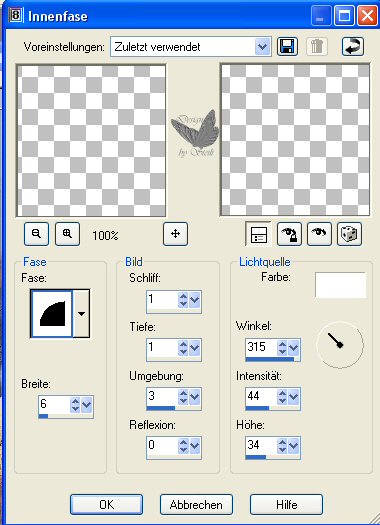Click into the Breite value field
The height and width of the screenshot is (525, 380).
pyautogui.click(x=54, y=404)
